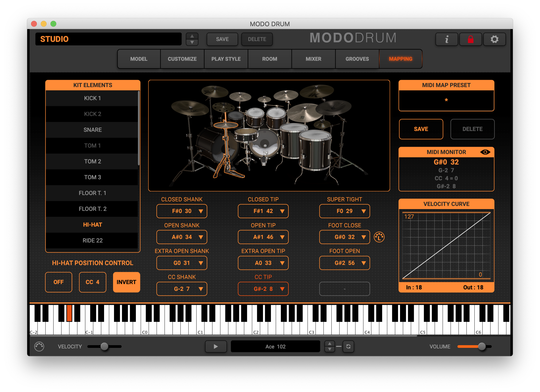Select SNARE in Kit Elements
The height and width of the screenshot is (392, 540).
coord(92,130)
